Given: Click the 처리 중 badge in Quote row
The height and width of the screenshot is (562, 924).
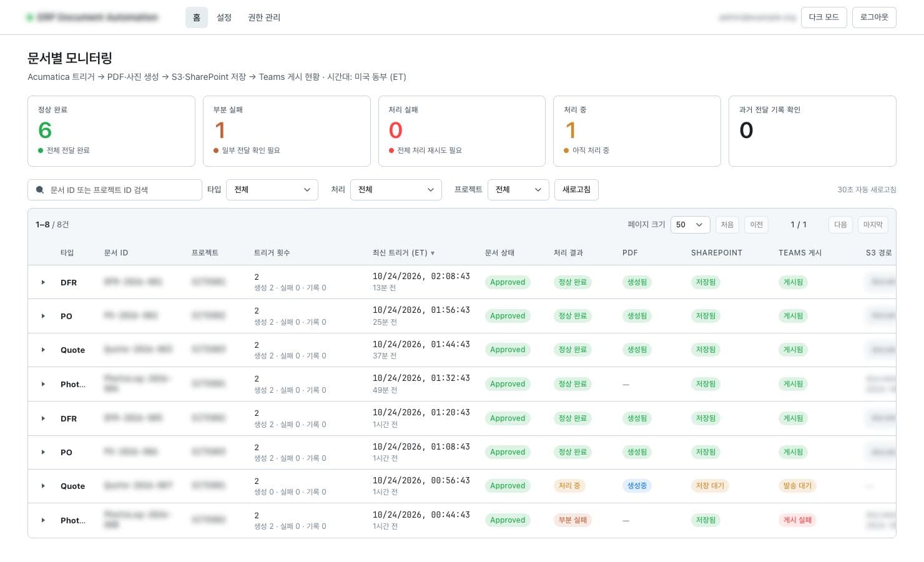Looking at the screenshot, I should tap(569, 486).
